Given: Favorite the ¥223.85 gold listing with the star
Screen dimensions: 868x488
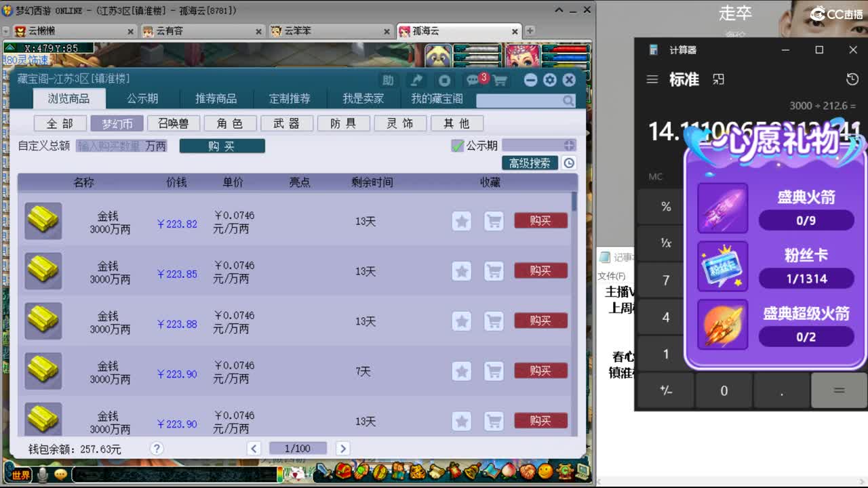Looking at the screenshot, I should (x=462, y=271).
